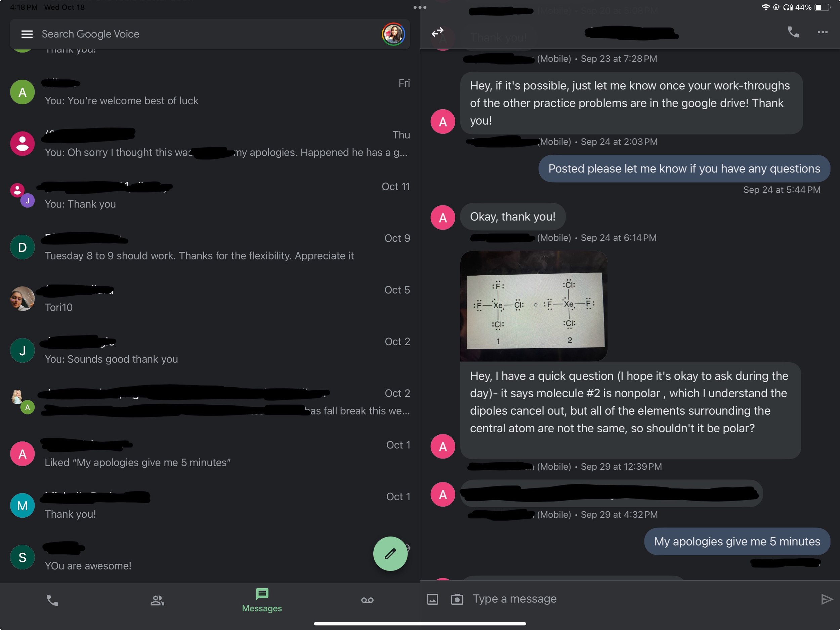
Task: Switch to the Voicemail tab
Action: [367, 600]
